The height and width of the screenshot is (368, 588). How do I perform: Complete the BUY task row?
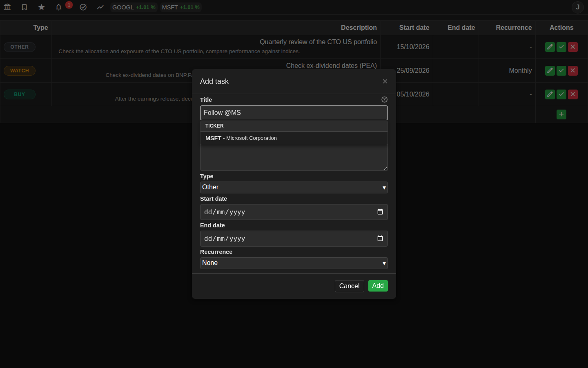[x=561, y=94]
